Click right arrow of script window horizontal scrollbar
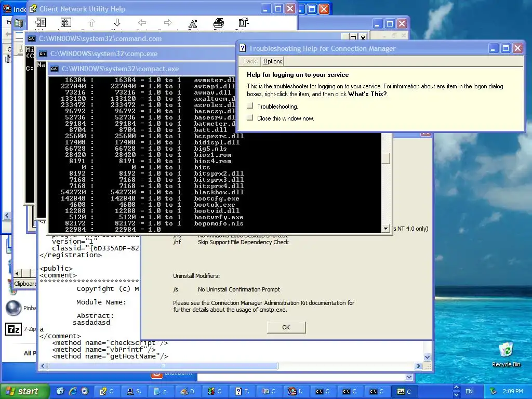Image resolution: width=532 pixels, height=399 pixels. 418,366
